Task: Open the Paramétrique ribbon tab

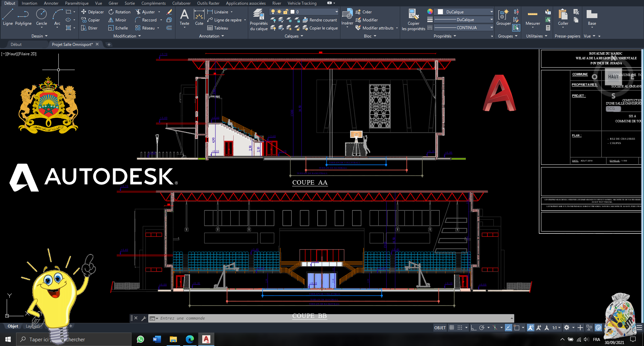Action: tap(77, 3)
